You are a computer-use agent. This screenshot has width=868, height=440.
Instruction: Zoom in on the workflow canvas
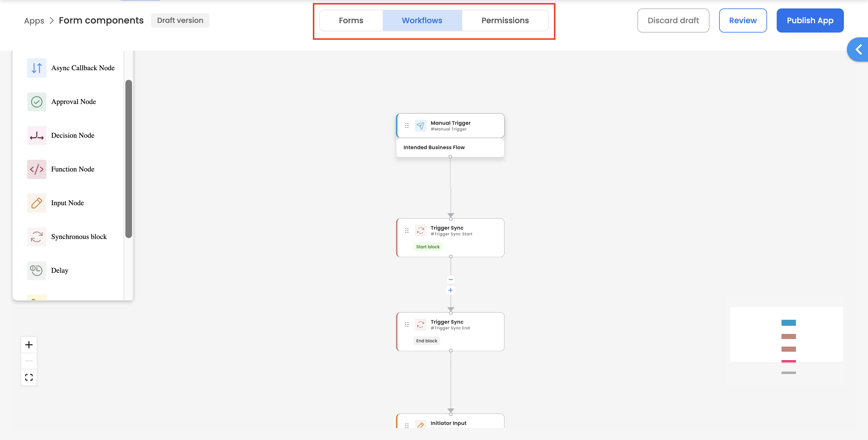tap(29, 345)
